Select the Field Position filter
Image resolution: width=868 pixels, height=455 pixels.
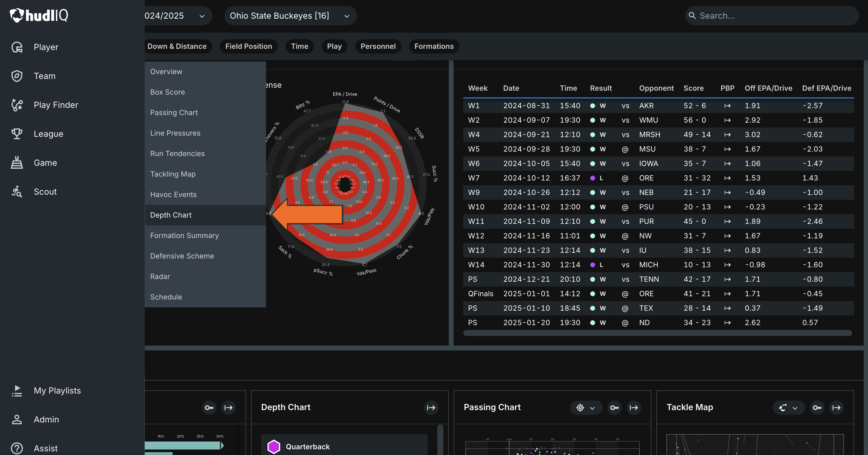click(249, 46)
